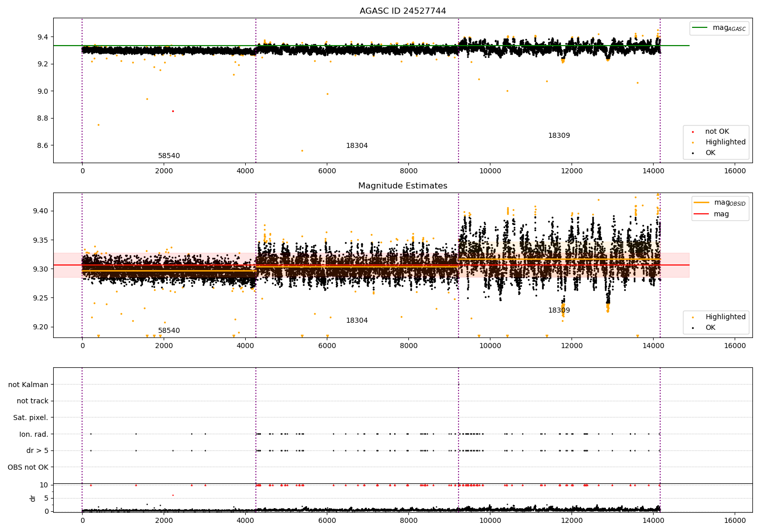Viewport: 760px width, 532px height.
Task: Click the Ion. rad. axis label
Action: (x=34, y=434)
